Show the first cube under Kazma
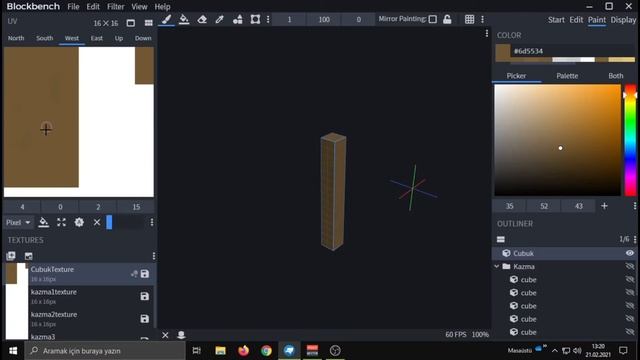This screenshot has height=360, width=640. click(x=630, y=280)
